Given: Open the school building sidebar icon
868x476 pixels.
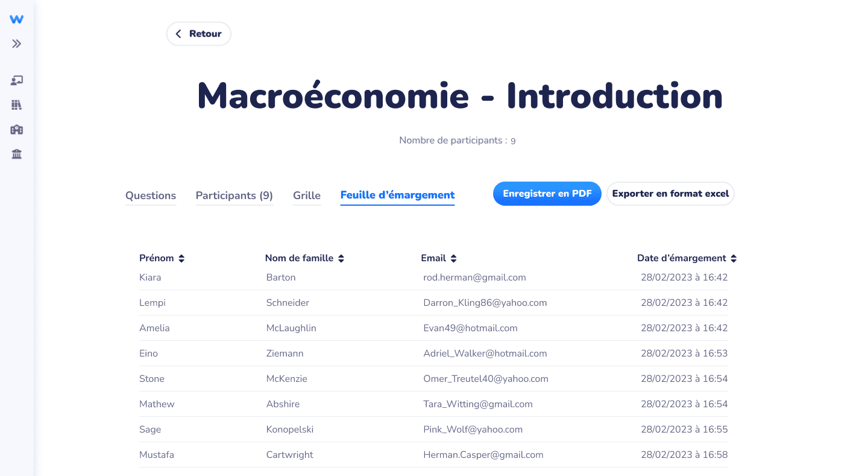Looking at the screenshot, I should (x=17, y=130).
